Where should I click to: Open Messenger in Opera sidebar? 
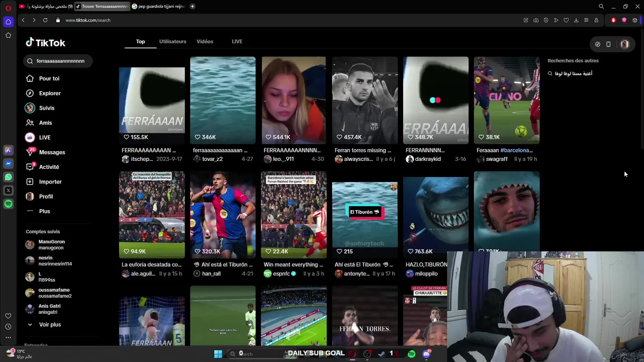click(8, 163)
